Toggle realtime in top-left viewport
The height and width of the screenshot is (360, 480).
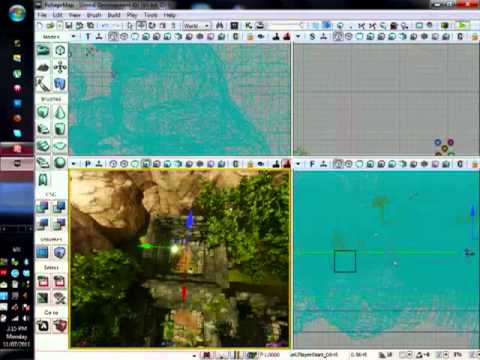coord(99,36)
